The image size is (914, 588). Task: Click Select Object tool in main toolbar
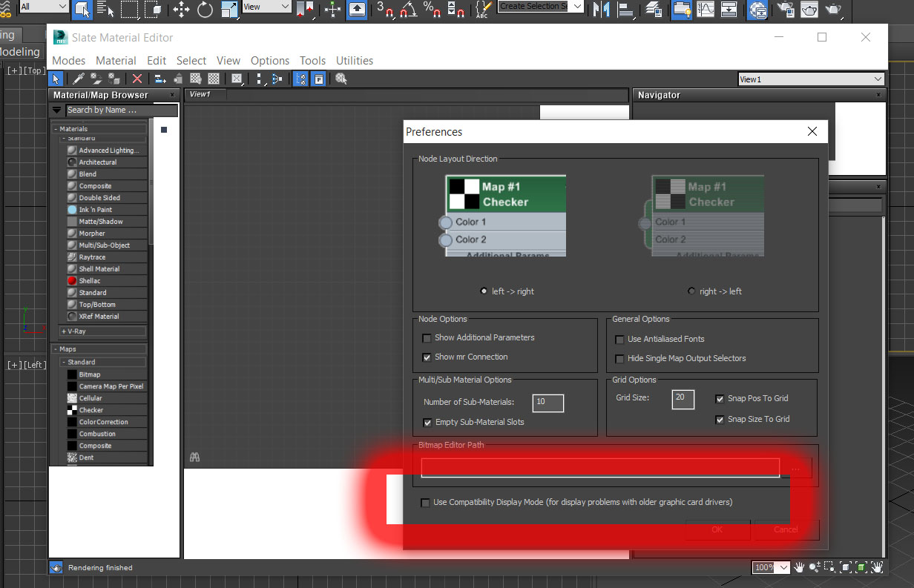point(82,10)
